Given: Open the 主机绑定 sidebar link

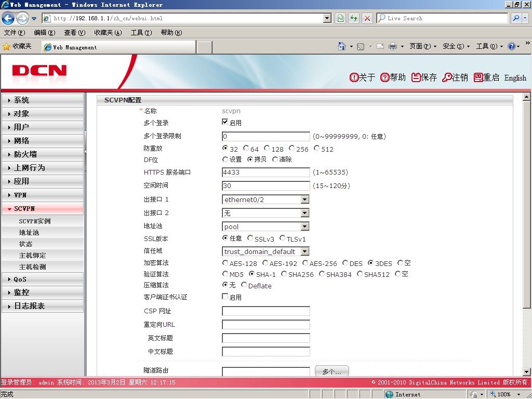Looking at the screenshot, I should click(32, 256).
